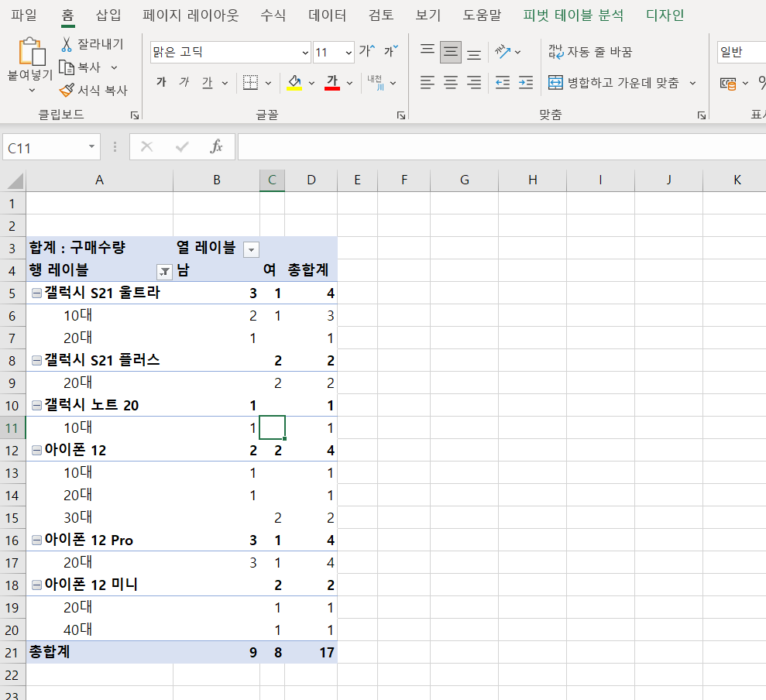The width and height of the screenshot is (766, 700).
Task: Open column labels (열 레이블) filter dropdown
Action: [x=251, y=249]
